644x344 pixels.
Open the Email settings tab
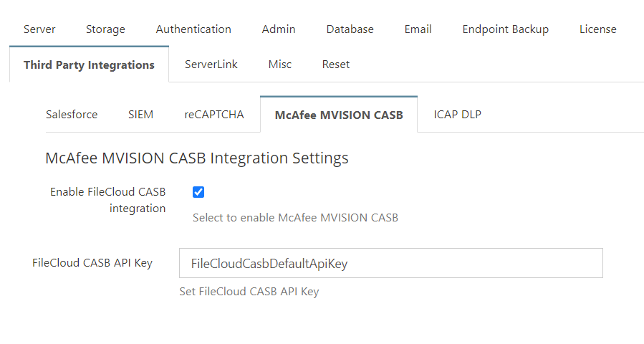pos(418,29)
